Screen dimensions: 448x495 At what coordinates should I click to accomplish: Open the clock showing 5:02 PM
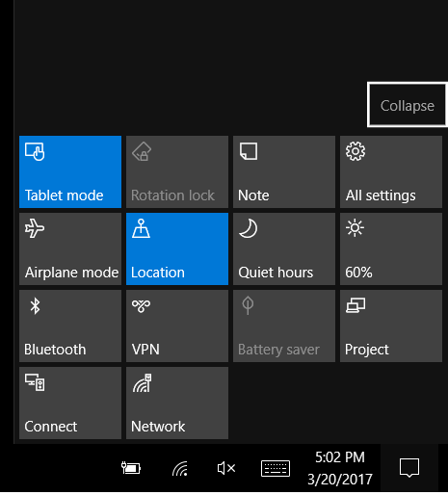click(340, 468)
